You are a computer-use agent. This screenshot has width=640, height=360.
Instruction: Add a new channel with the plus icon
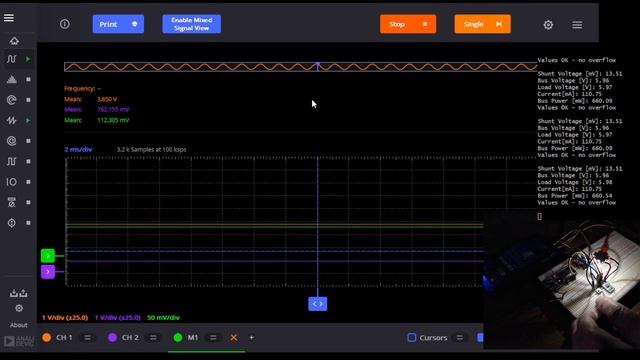pyautogui.click(x=251, y=338)
